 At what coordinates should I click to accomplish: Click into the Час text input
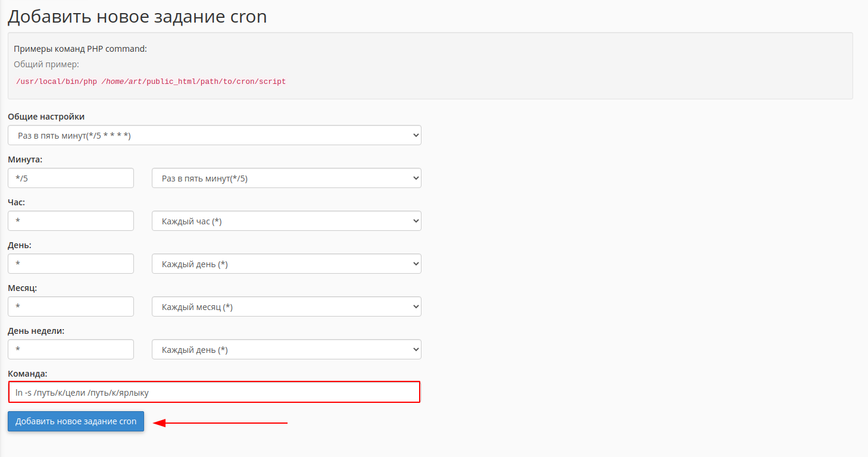click(71, 221)
